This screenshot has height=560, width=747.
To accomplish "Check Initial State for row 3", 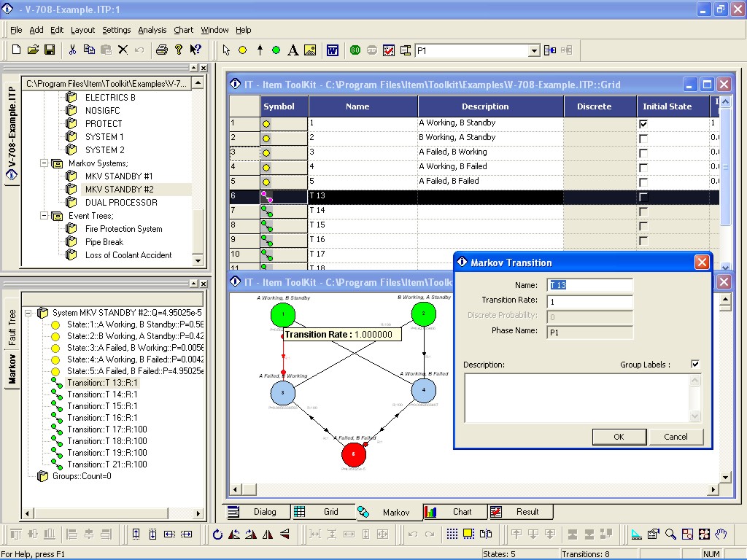I will pos(643,153).
